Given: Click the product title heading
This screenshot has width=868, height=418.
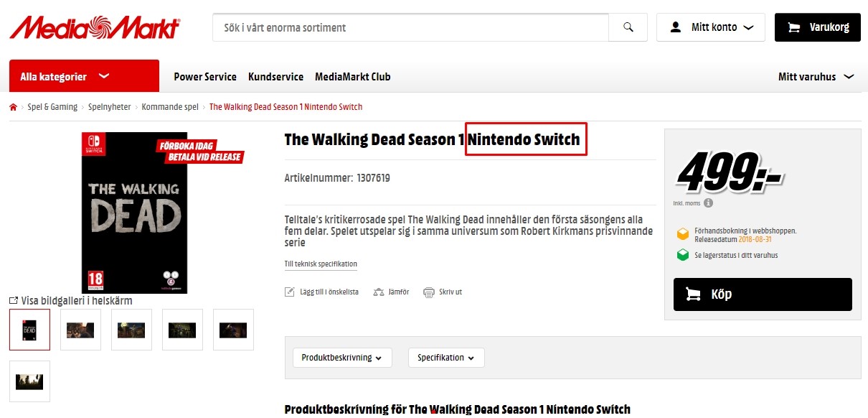Looking at the screenshot, I should coord(432,139).
